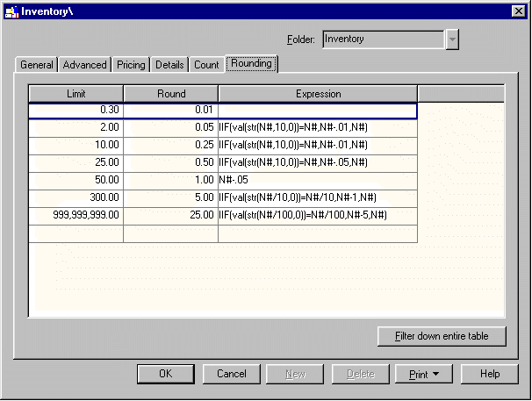Select the 0.01 round cell
This screenshot has width=532, height=401.
[x=170, y=111]
